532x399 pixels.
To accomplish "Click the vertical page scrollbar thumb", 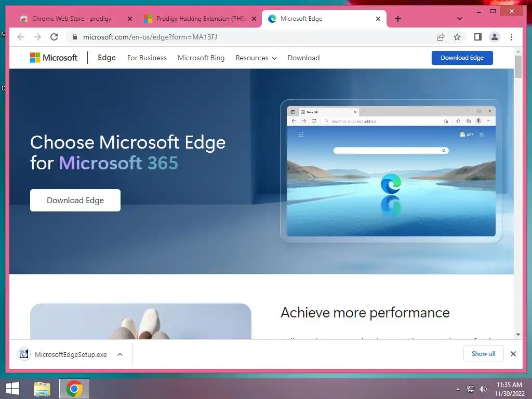I will tap(518, 66).
